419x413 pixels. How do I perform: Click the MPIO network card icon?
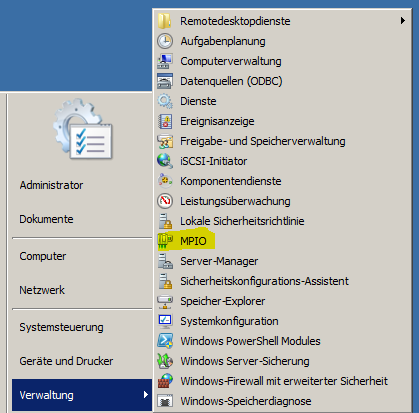tap(165, 241)
